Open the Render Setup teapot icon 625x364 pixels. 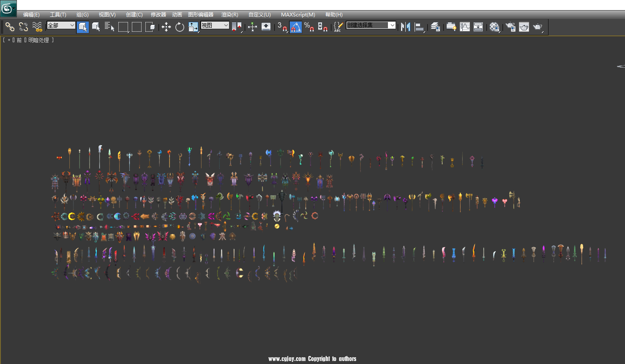pos(510,27)
